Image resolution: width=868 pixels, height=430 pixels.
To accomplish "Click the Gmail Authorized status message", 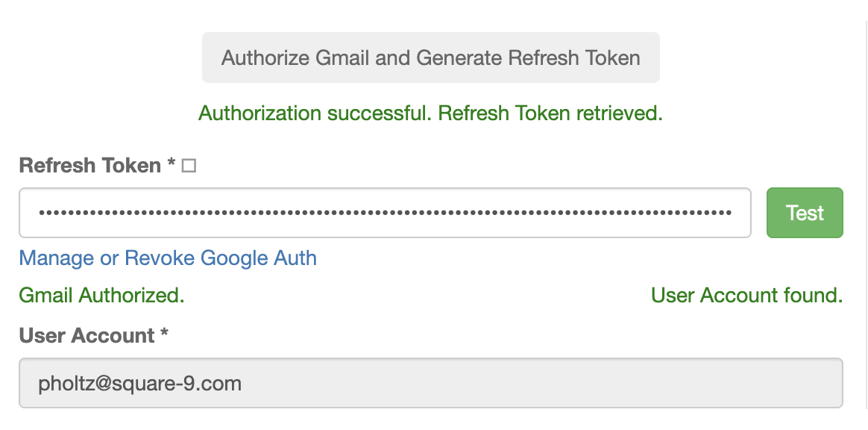I will [102, 296].
